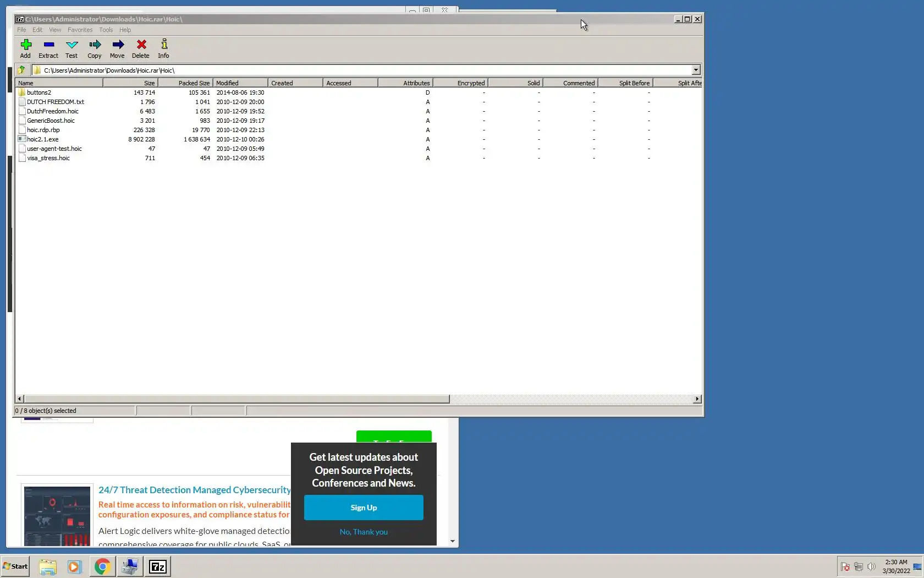This screenshot has width=924, height=578.
Task: Click the 2014-08-06 19:30 modified date
Action: 240,92
